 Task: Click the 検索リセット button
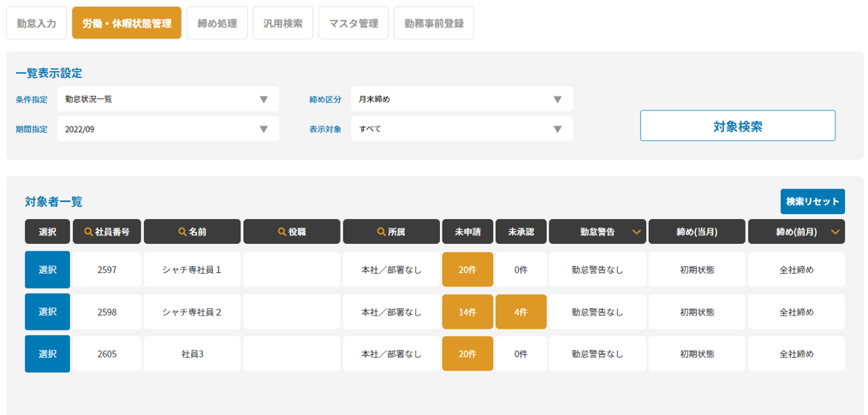point(812,202)
